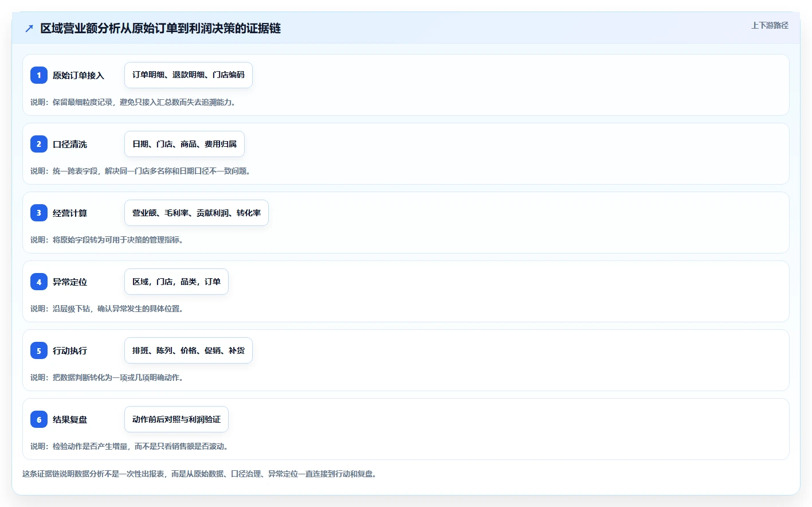812x507 pixels.
Task: Open the 营业额、毛利率、贡献利润、转化率 chip
Action: click(197, 213)
